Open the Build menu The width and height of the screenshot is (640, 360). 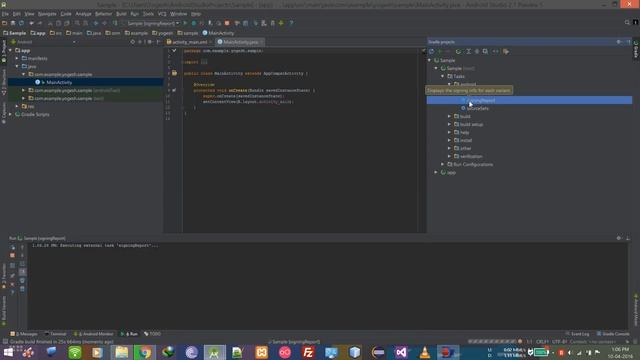pos(121,14)
